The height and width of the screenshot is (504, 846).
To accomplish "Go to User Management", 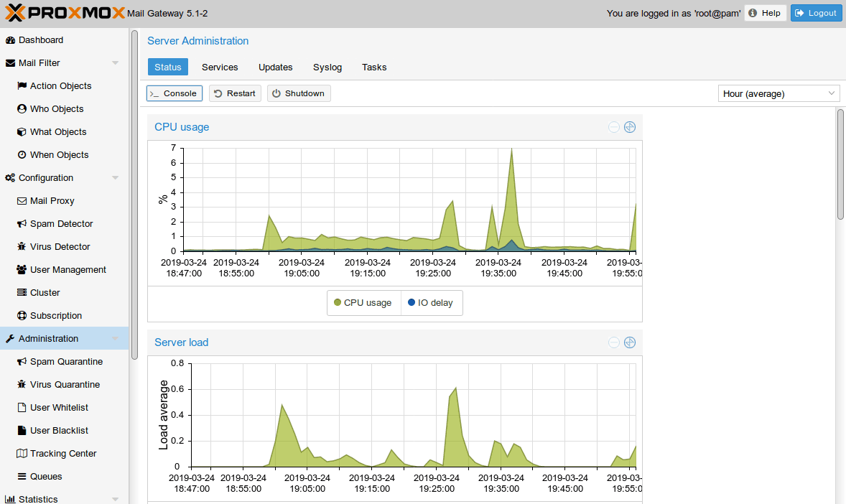I will tap(68, 270).
